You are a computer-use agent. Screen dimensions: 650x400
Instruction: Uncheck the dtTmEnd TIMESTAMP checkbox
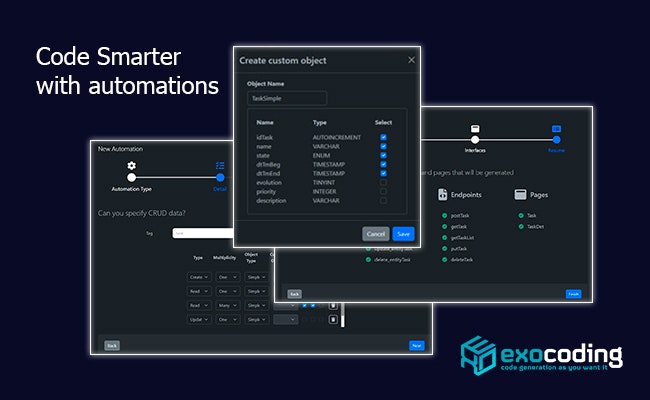[x=383, y=173]
